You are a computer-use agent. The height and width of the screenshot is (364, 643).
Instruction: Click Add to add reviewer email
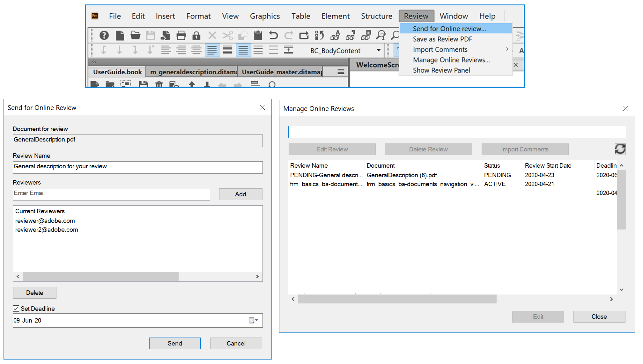click(240, 194)
